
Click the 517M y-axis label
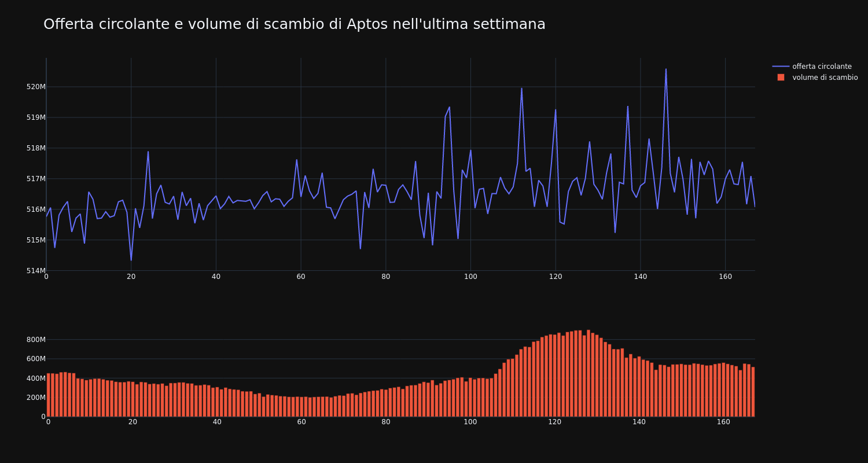pos(35,179)
